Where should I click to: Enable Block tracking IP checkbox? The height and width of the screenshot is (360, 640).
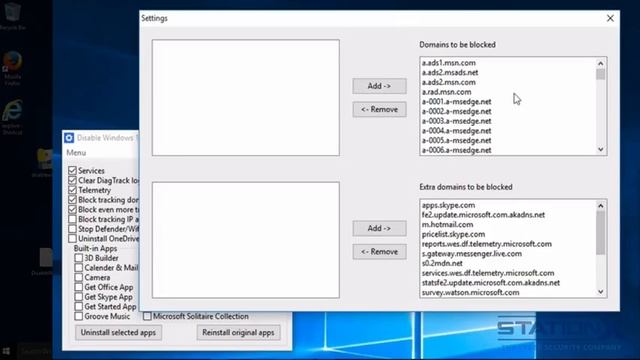click(72, 219)
